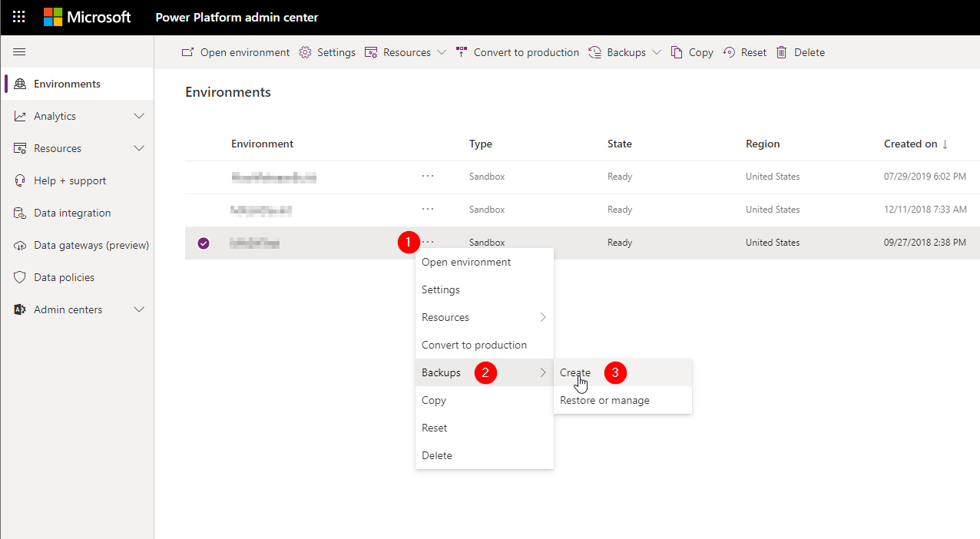Open Data policies in the sidebar
This screenshot has width=980, height=539.
pos(65,277)
